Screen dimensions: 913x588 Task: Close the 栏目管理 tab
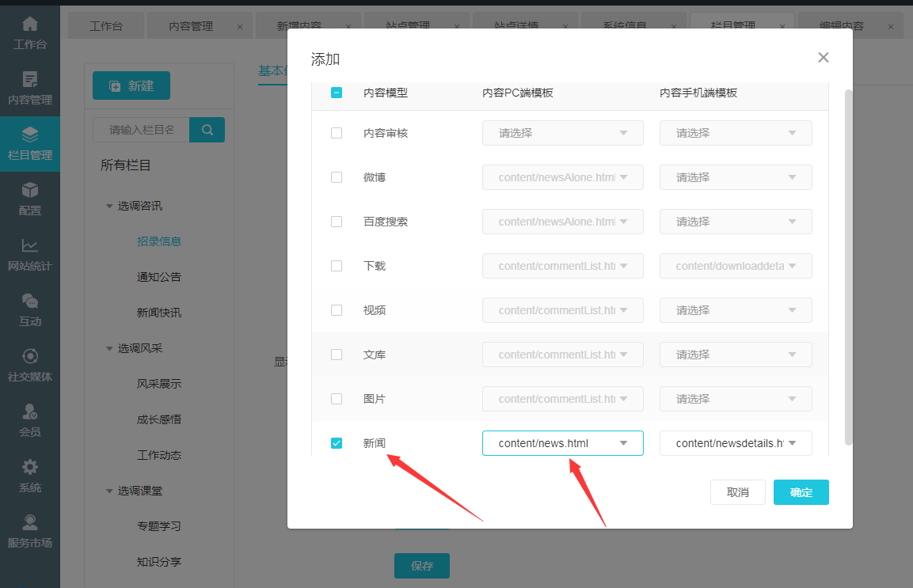tap(782, 27)
